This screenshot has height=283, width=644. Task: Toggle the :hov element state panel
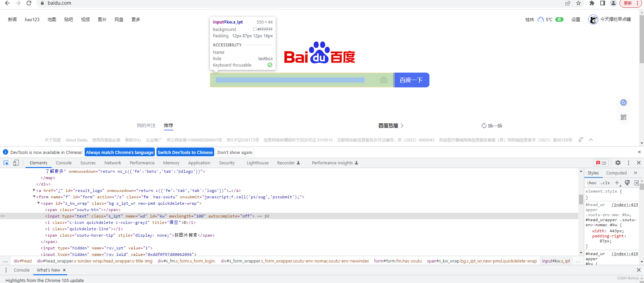click(592, 183)
